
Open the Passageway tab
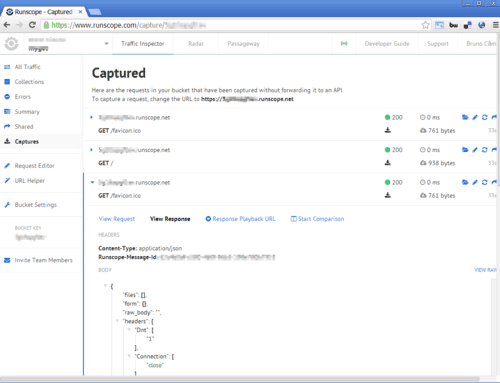coord(244,44)
